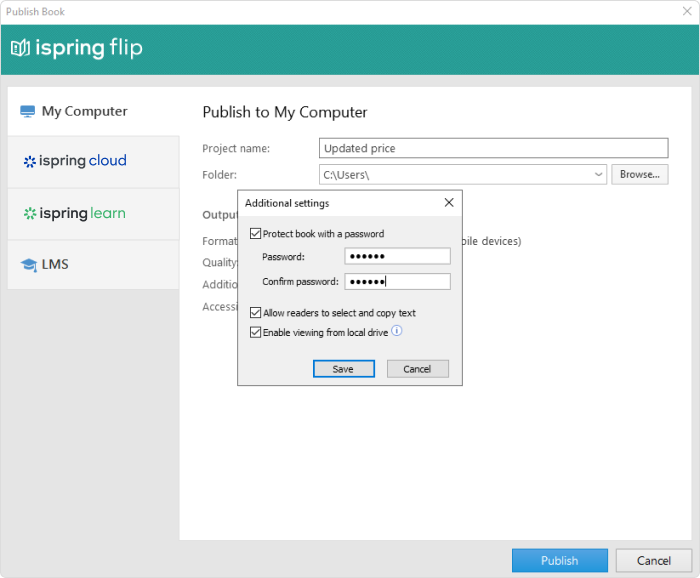The width and height of the screenshot is (700, 578).
Task: Click the My Computer monitor icon
Action: [28, 111]
